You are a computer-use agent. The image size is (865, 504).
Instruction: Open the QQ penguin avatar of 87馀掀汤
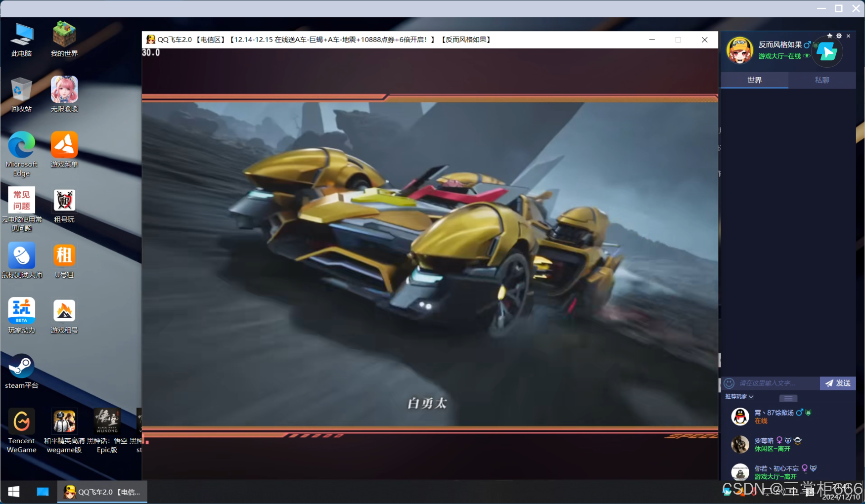(740, 417)
